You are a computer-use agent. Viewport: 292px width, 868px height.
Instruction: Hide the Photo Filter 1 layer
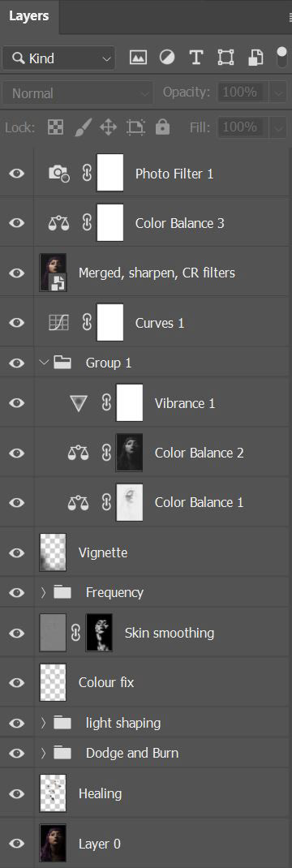pyautogui.click(x=17, y=174)
